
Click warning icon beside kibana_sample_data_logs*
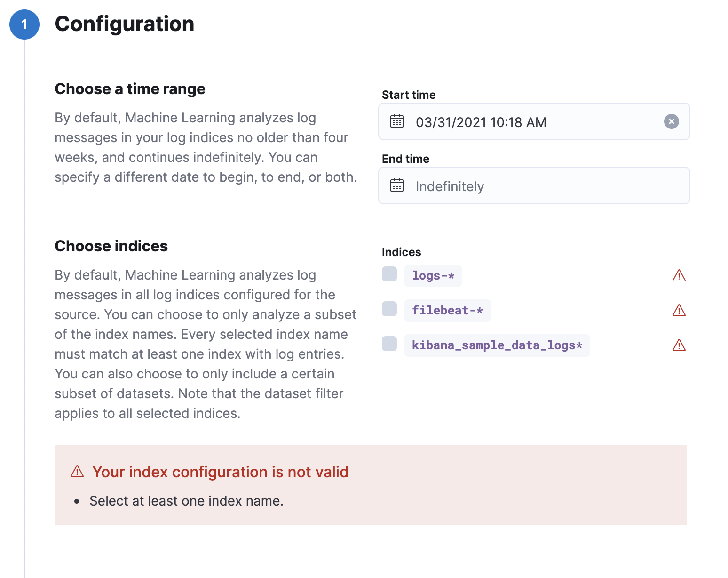pos(679,345)
